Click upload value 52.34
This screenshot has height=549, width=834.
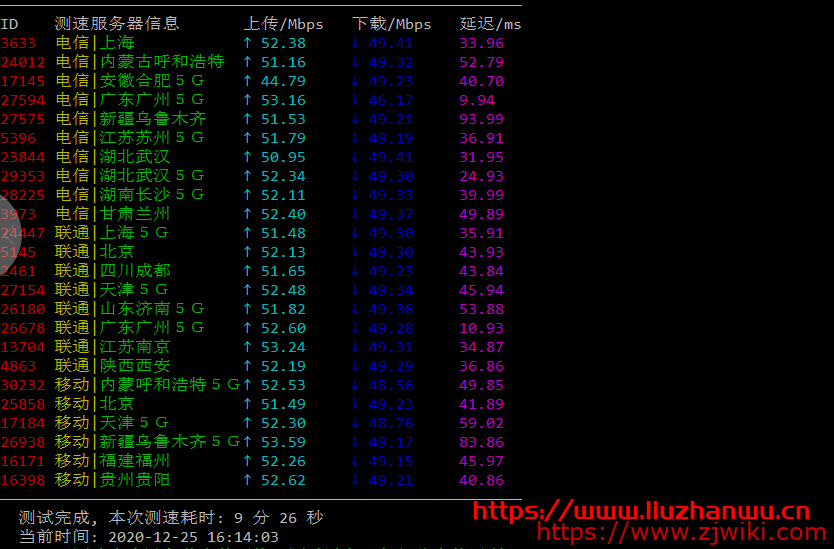pyautogui.click(x=283, y=176)
